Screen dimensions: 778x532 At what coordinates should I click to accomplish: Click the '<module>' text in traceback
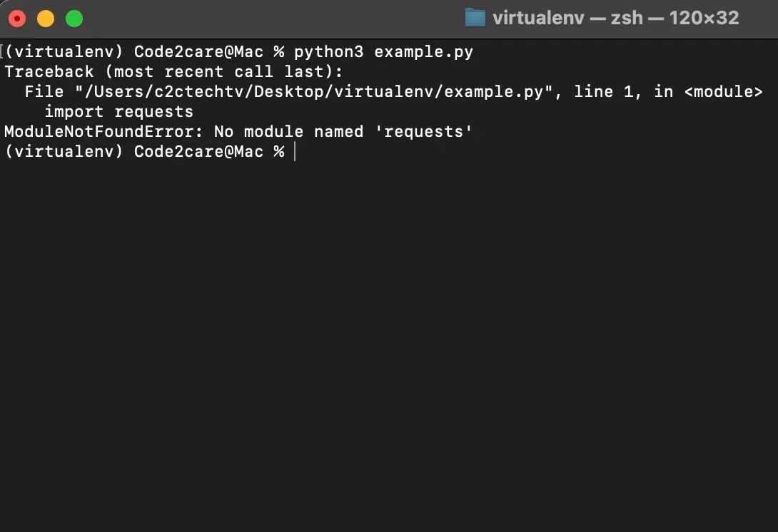[x=723, y=92]
